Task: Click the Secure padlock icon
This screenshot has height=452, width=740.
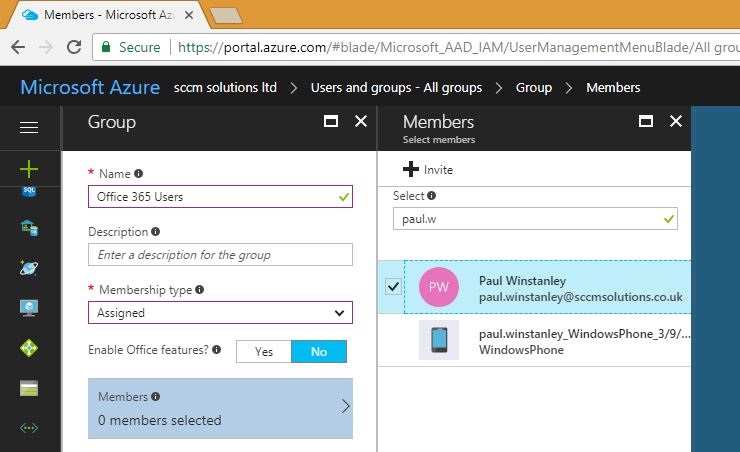Action: (x=106, y=47)
